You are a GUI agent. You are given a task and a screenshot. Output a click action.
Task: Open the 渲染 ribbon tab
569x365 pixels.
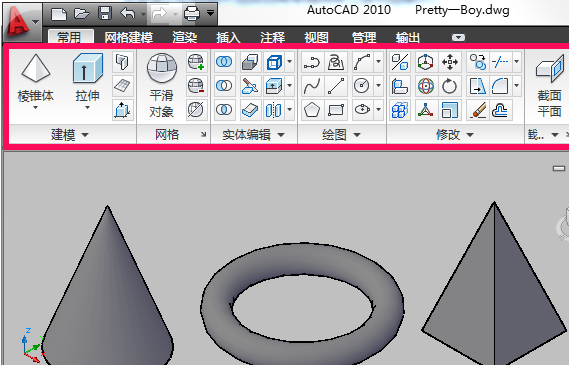point(185,37)
